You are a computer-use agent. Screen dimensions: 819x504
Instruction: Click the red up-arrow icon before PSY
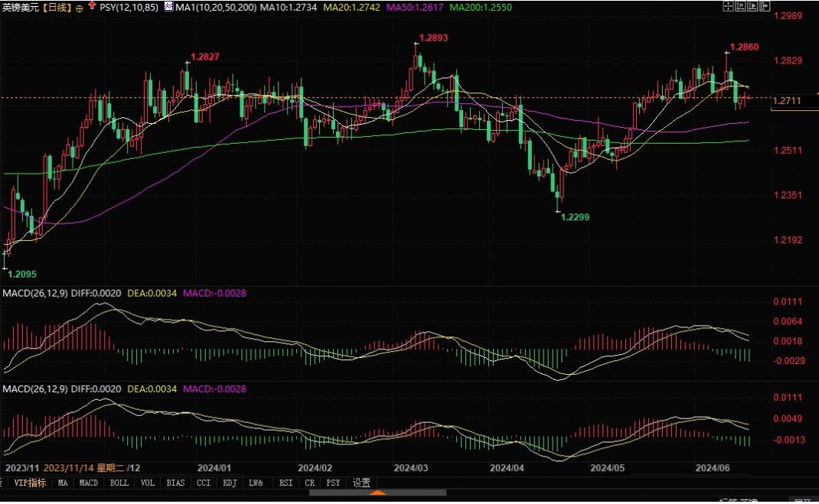92,5
